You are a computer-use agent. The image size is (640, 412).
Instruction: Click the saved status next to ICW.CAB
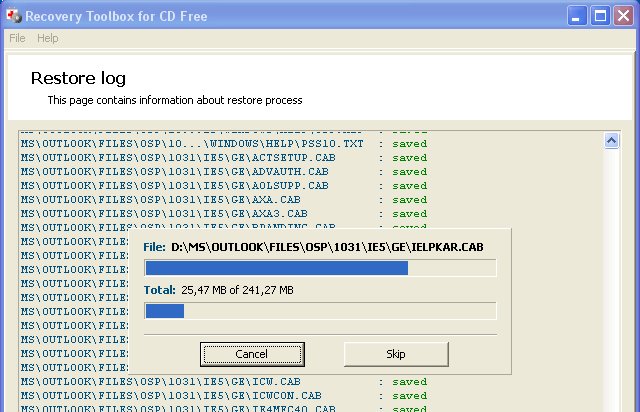(410, 382)
